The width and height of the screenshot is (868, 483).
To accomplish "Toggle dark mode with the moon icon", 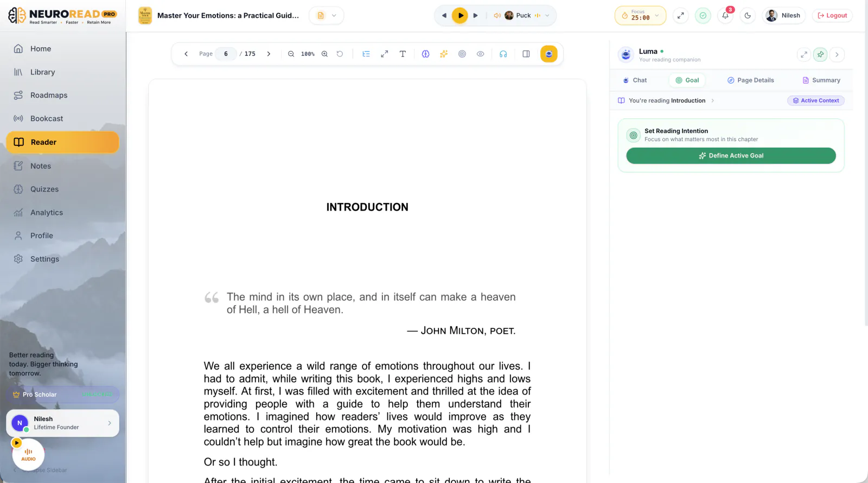I will 748,16.
